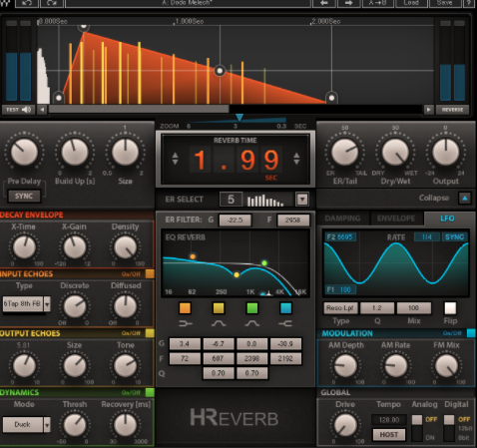Screen dimensions: 477x448
Task: Click the Size knob beside Build Up
Action: (125, 152)
